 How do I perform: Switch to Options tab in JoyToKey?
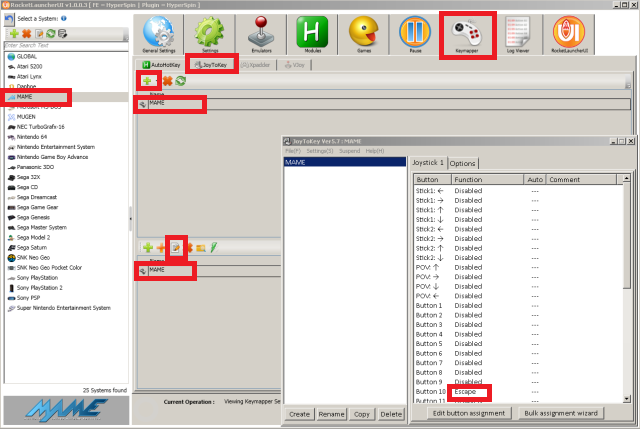pos(462,163)
